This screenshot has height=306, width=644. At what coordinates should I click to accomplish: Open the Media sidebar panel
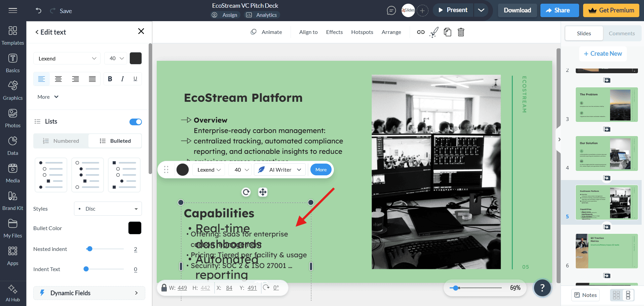click(13, 173)
